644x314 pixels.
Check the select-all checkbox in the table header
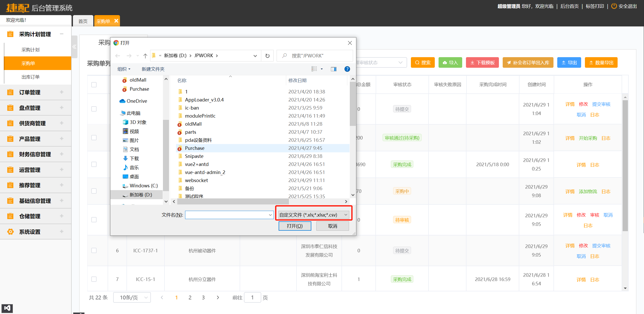[94, 85]
